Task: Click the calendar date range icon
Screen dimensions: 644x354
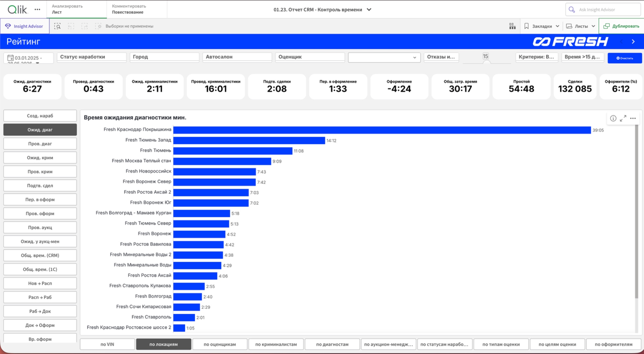Action: point(10,58)
